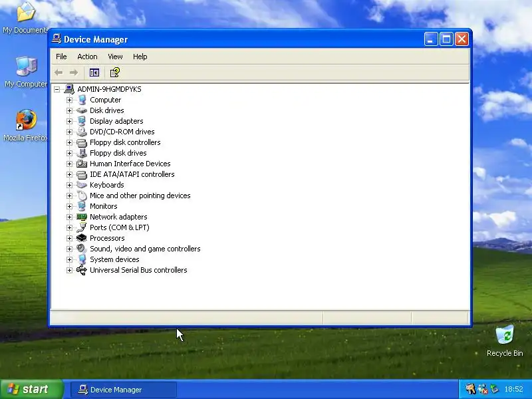Select the Mice and pointing devices icon
This screenshot has width=532, height=399.
point(82,196)
